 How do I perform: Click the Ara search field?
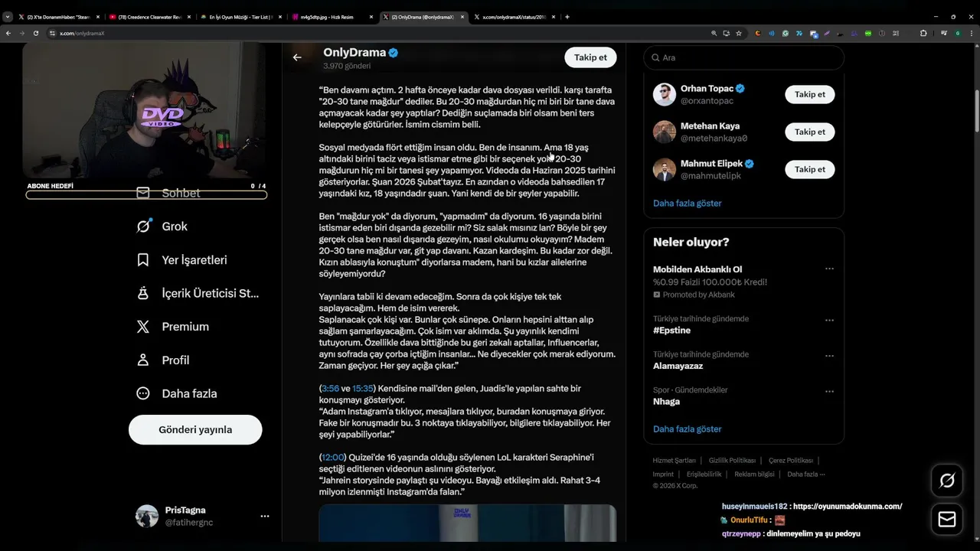click(x=743, y=57)
